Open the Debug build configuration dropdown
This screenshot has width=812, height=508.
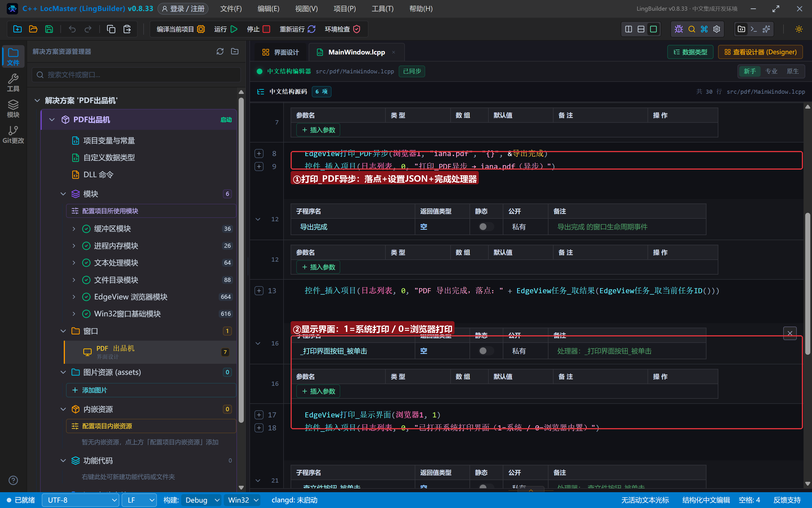201,500
